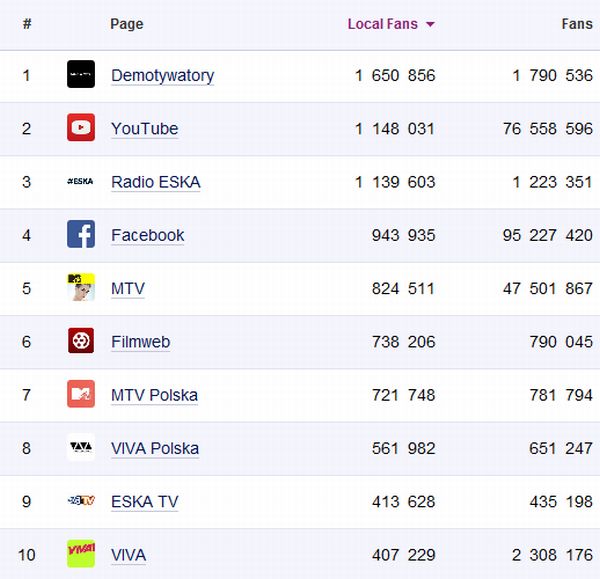The image size is (600, 579).
Task: Click the VIVA Polska logo icon
Action: coord(81,447)
